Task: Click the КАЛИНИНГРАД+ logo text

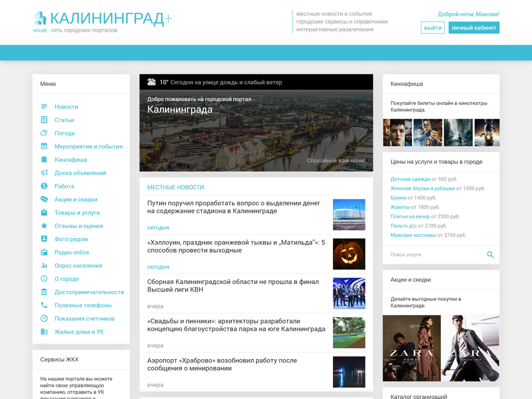Action: point(111,18)
